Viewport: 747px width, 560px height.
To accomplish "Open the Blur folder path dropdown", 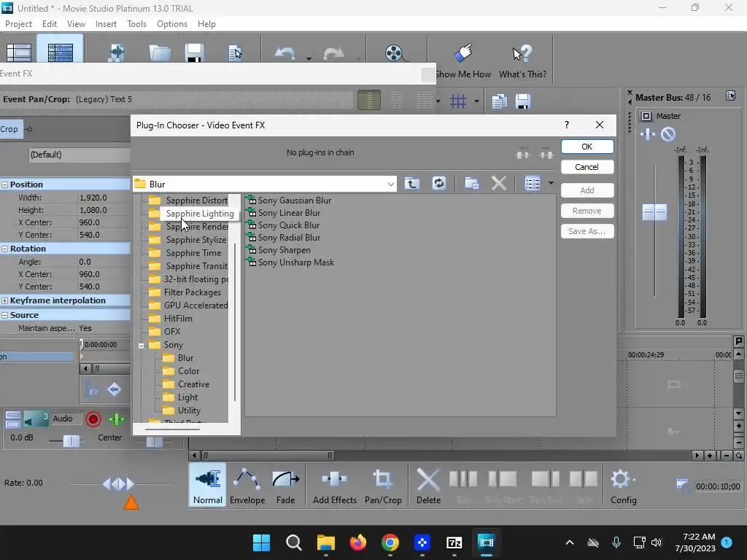I will (x=391, y=184).
